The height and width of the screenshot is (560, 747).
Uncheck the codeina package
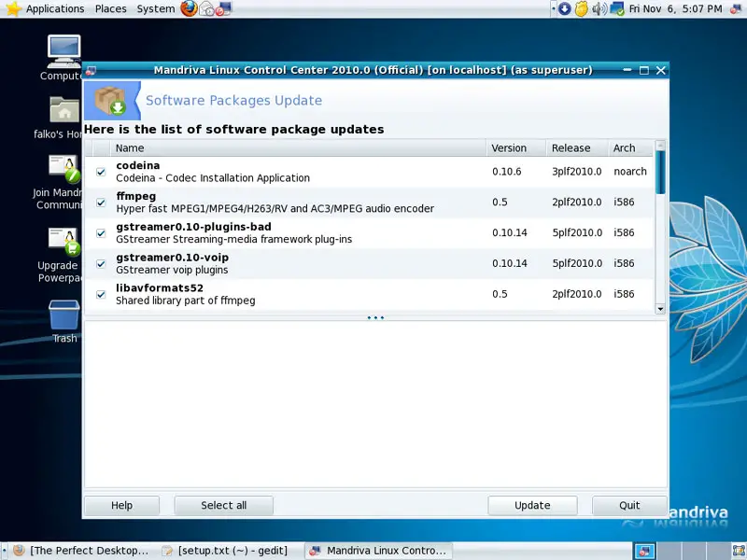tap(101, 172)
